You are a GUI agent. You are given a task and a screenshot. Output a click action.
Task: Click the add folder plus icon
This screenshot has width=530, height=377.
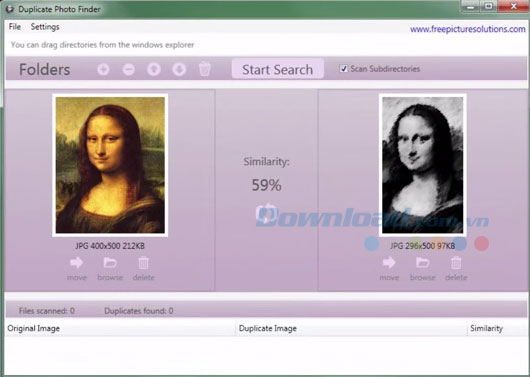(103, 69)
